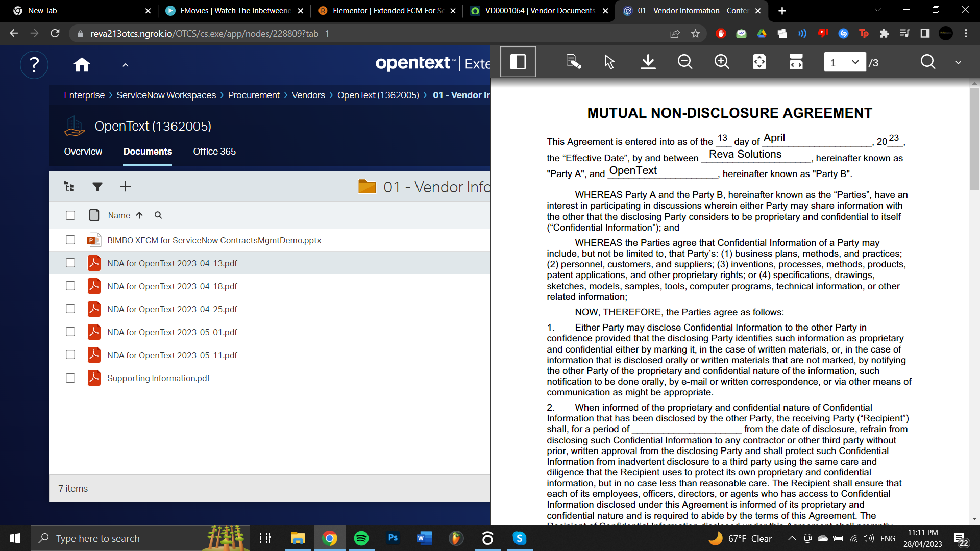980x551 pixels.
Task: Click the PDF viewer vertical scrollbar
Action: click(974, 139)
